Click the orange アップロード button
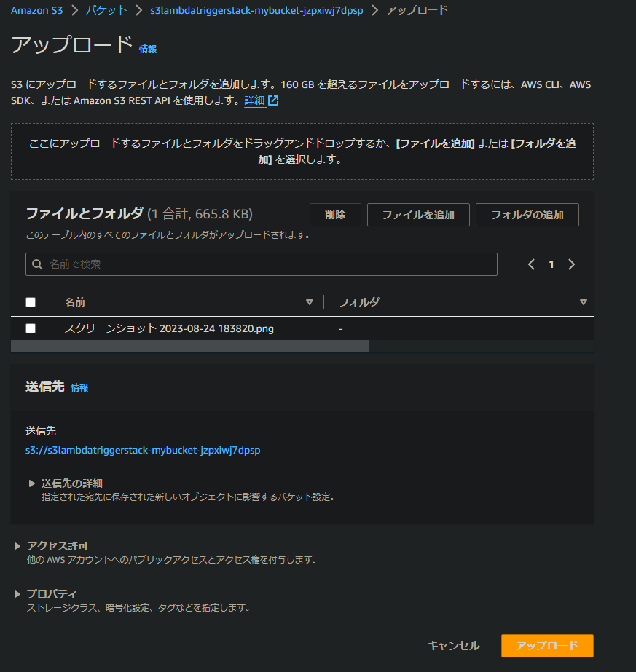The height and width of the screenshot is (672, 636). click(546, 645)
